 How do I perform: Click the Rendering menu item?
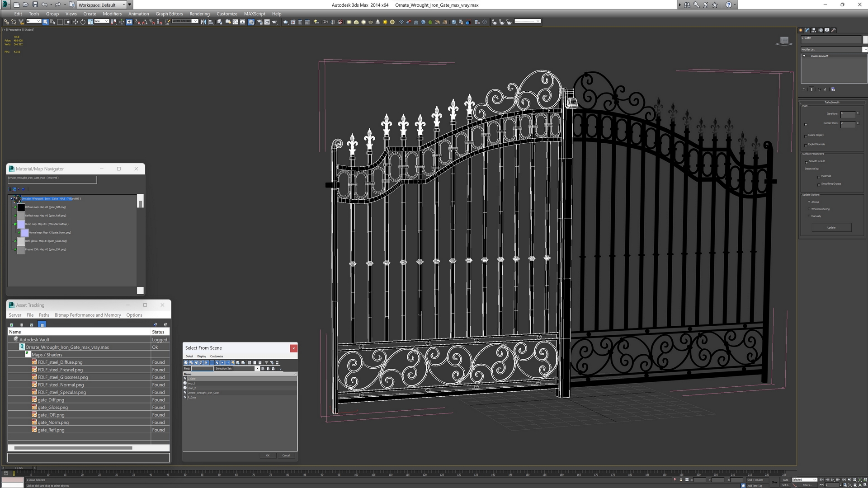(200, 14)
